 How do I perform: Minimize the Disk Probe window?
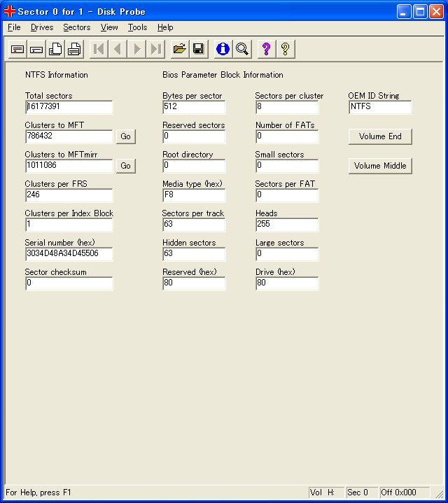coord(404,12)
